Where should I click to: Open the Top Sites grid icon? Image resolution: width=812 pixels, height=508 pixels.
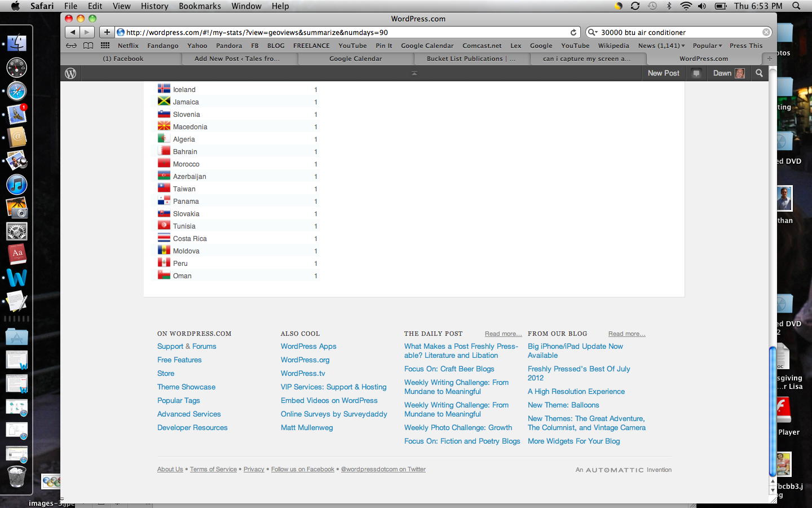click(x=105, y=46)
